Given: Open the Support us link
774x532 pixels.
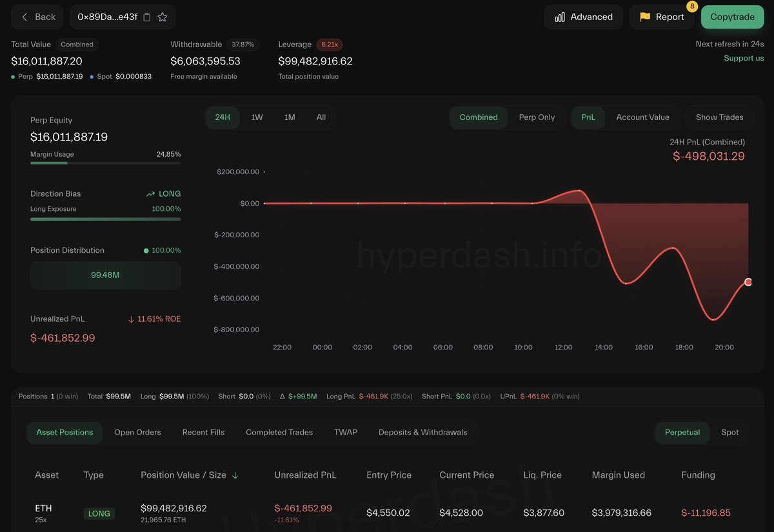Looking at the screenshot, I should click(744, 58).
